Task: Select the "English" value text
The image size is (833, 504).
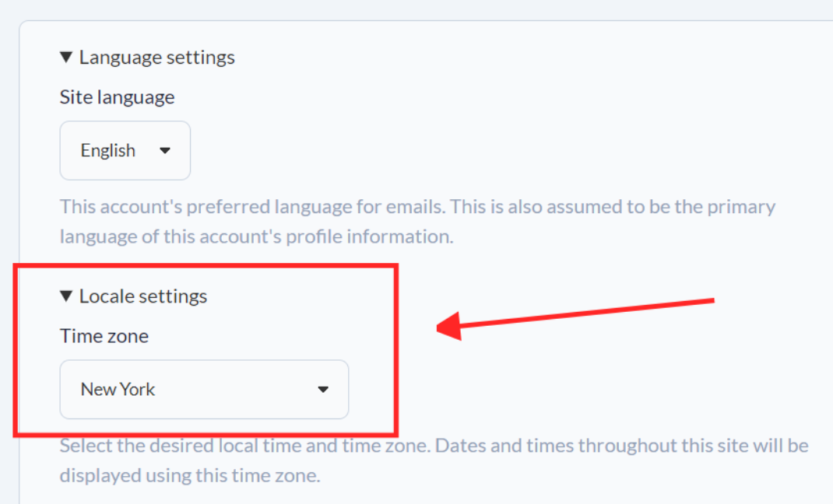Action: coord(107,151)
